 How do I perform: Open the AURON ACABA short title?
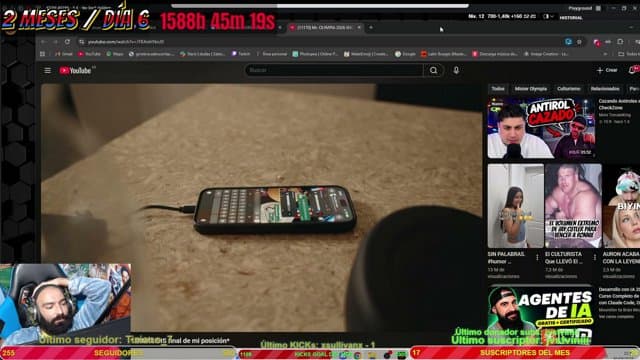tap(621, 258)
